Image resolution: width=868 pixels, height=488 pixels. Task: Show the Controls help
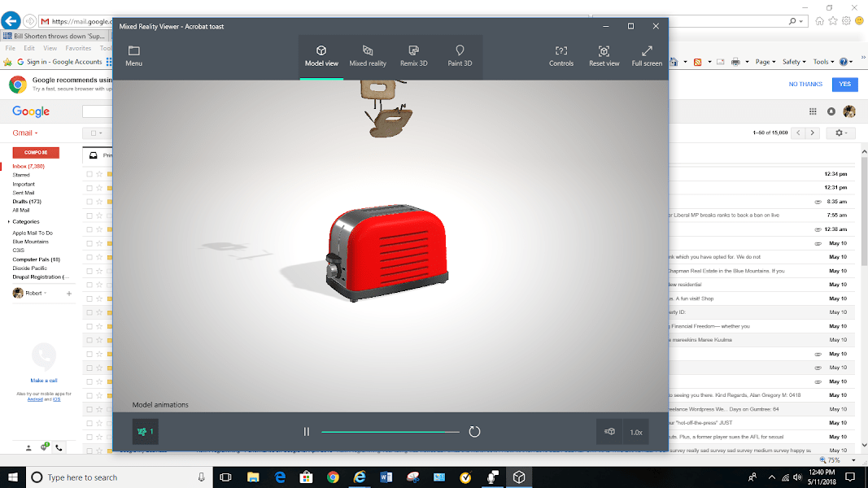(560, 56)
